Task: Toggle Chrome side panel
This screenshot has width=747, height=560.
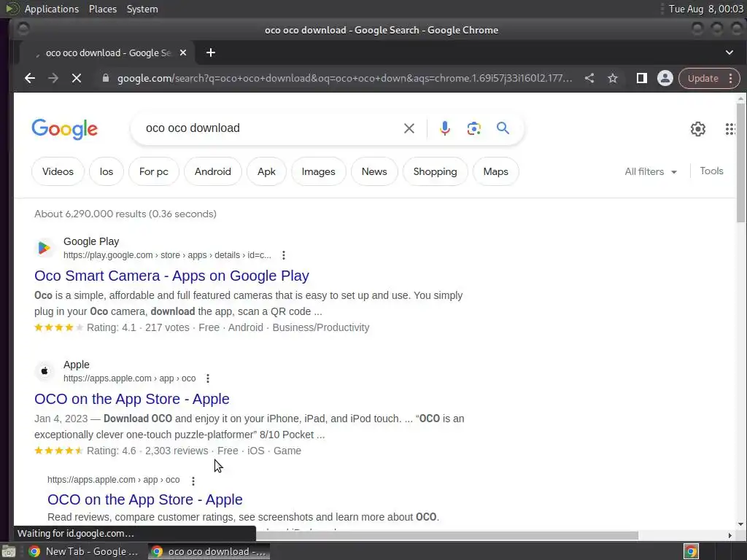Action: click(x=642, y=78)
